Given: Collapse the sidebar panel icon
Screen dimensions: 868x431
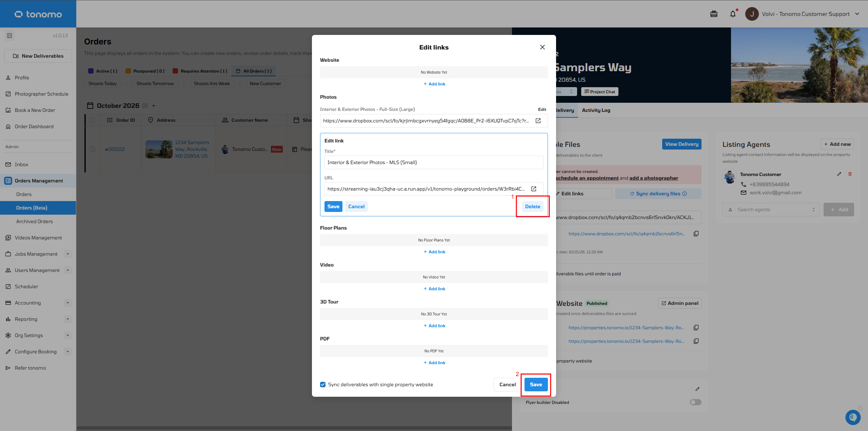Looking at the screenshot, I should pos(9,36).
